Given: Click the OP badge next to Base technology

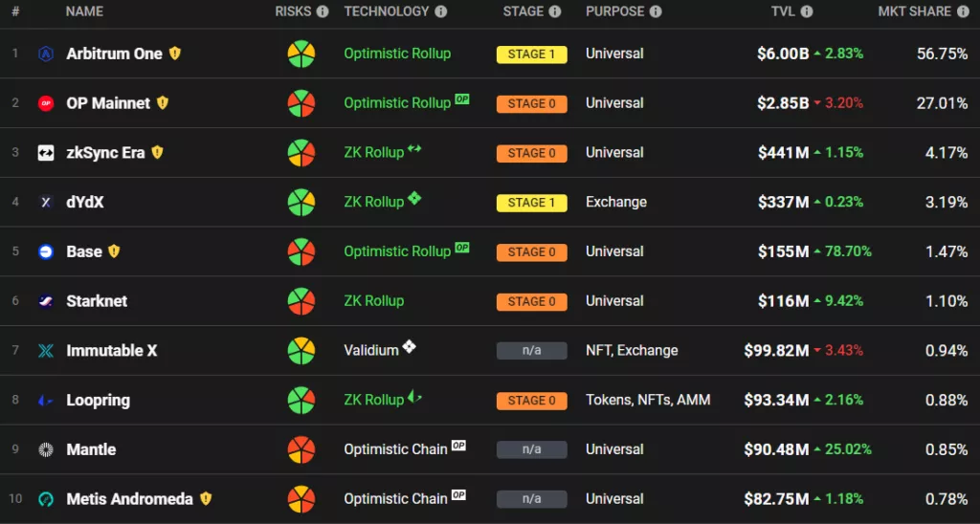Looking at the screenshot, I should [462, 248].
